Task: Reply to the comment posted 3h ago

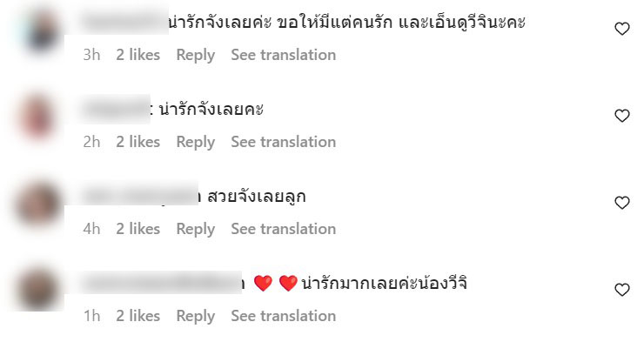Action: pyautogui.click(x=196, y=55)
